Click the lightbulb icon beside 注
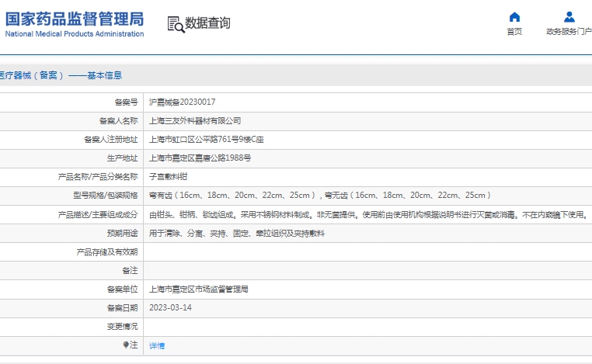The height and width of the screenshot is (364, 592). coord(126,345)
